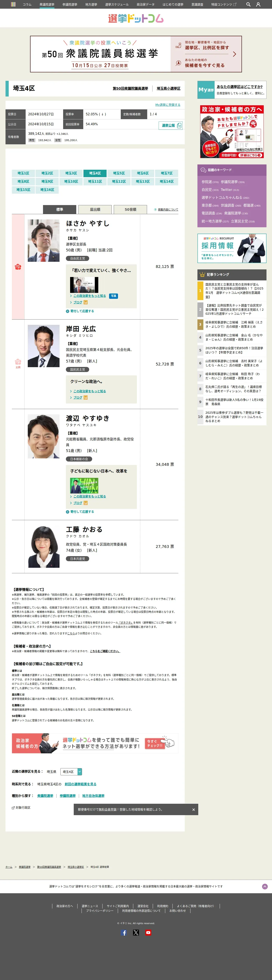Click the 衆議院選挙 breadcrumb link

pos(25,867)
